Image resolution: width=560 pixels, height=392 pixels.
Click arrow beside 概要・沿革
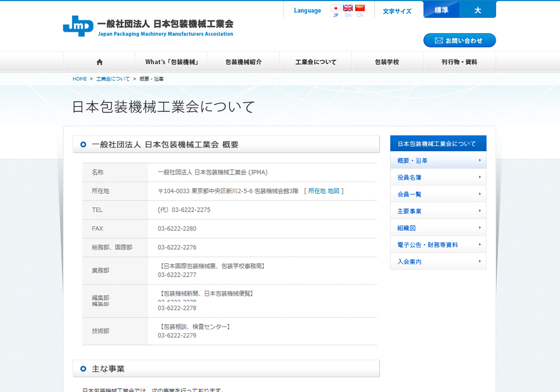480,160
